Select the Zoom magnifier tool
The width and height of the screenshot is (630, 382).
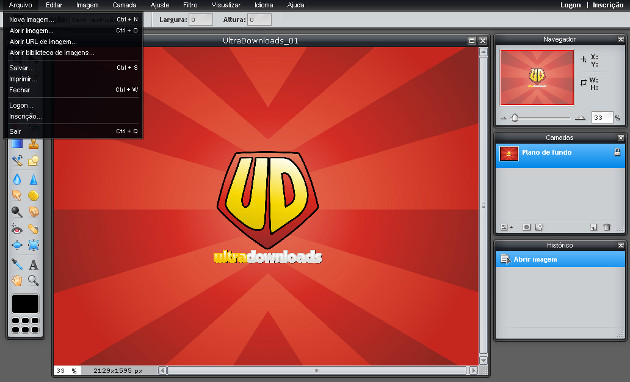(33, 280)
